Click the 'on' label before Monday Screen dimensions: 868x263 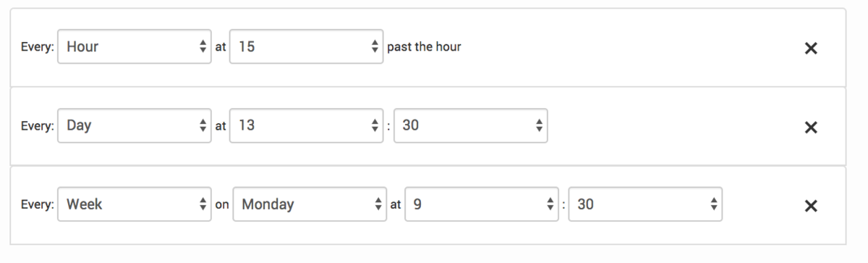(222, 206)
